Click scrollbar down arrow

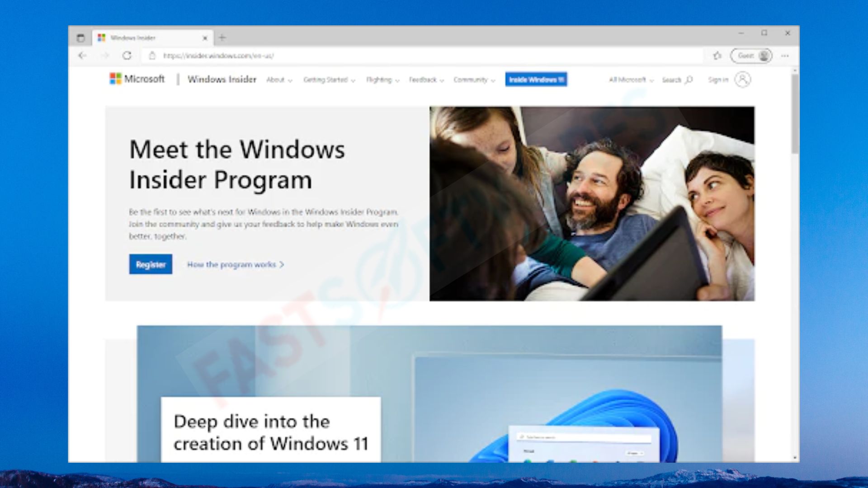795,458
